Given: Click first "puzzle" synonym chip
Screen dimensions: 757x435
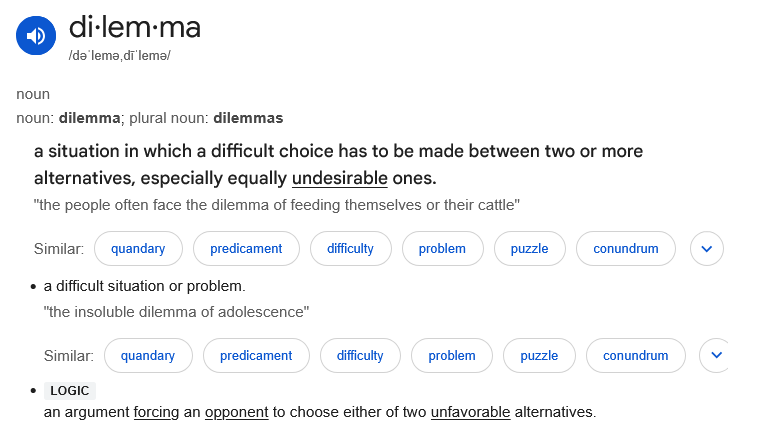Looking at the screenshot, I should [x=529, y=248].
